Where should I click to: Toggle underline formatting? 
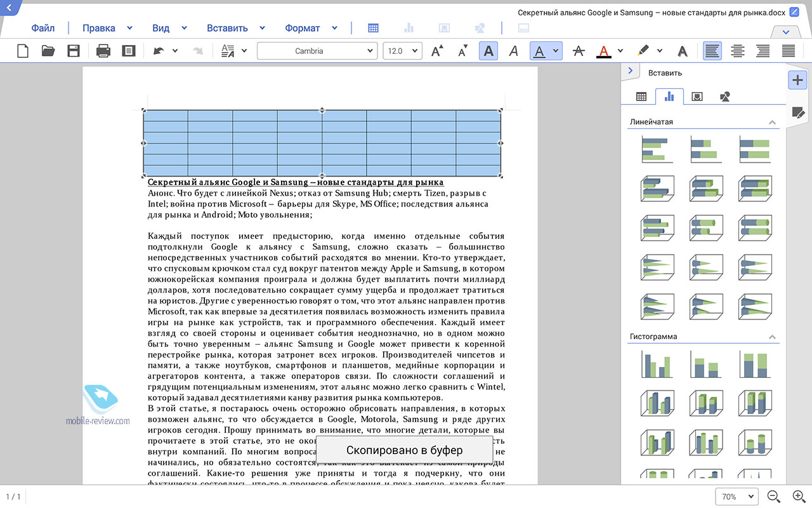(x=539, y=51)
